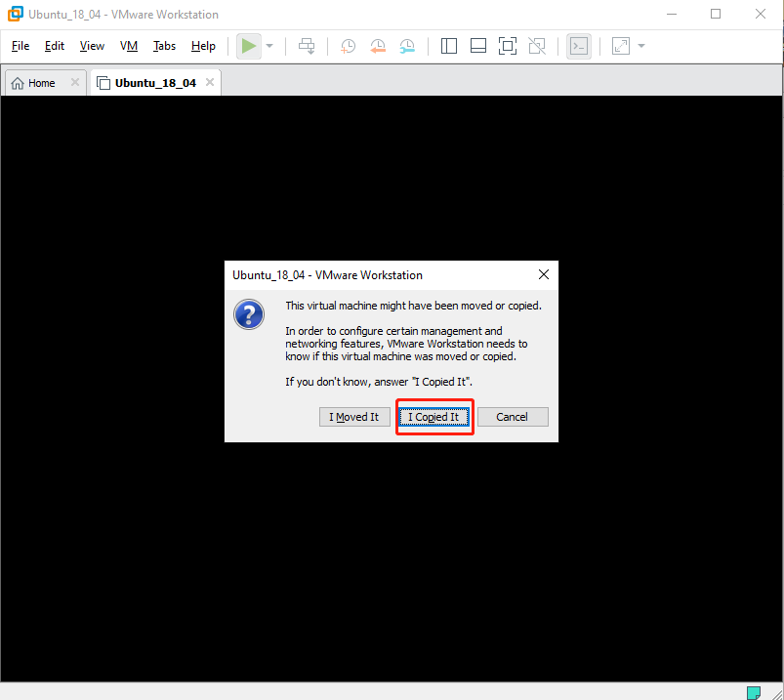
Task: Click the green Power On play button
Action: click(249, 46)
